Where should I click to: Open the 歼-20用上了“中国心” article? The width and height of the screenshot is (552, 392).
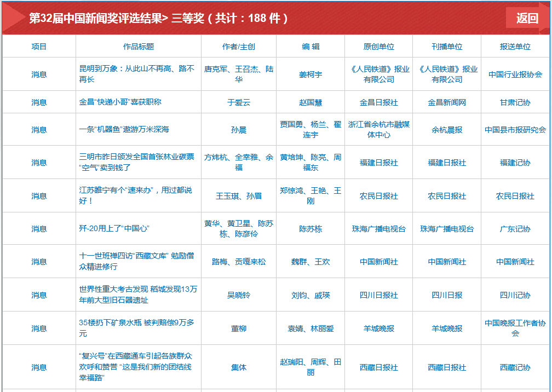coord(114,228)
